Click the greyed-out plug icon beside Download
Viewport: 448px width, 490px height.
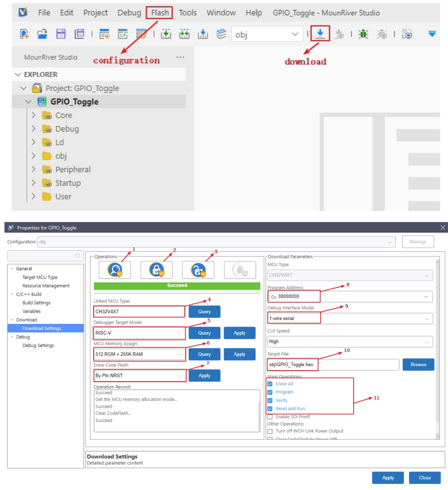pyautogui.click(x=339, y=34)
